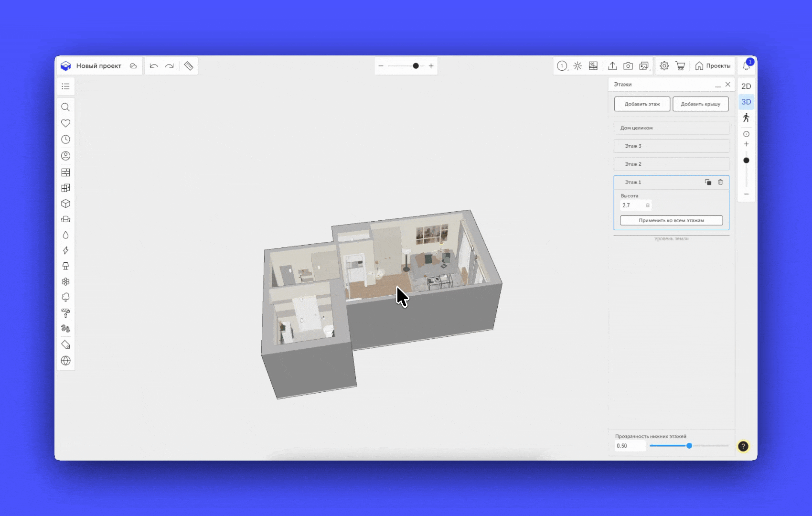Delete Этаж 1 with trash icon
This screenshot has width=812, height=516.
[720, 182]
